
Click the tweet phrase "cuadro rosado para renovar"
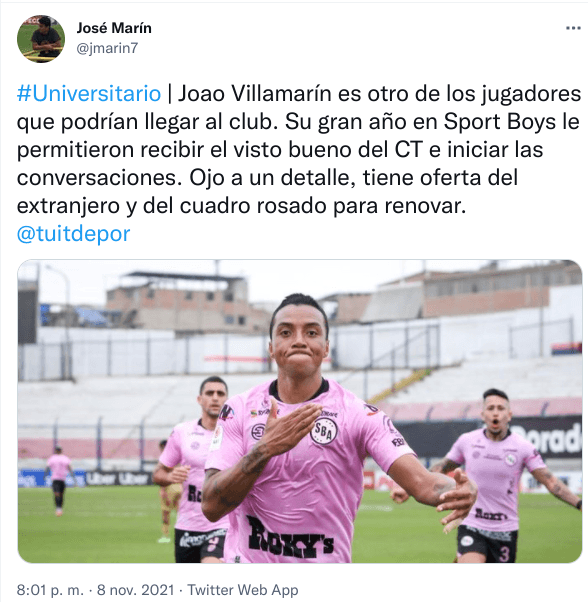pyautogui.click(x=322, y=206)
